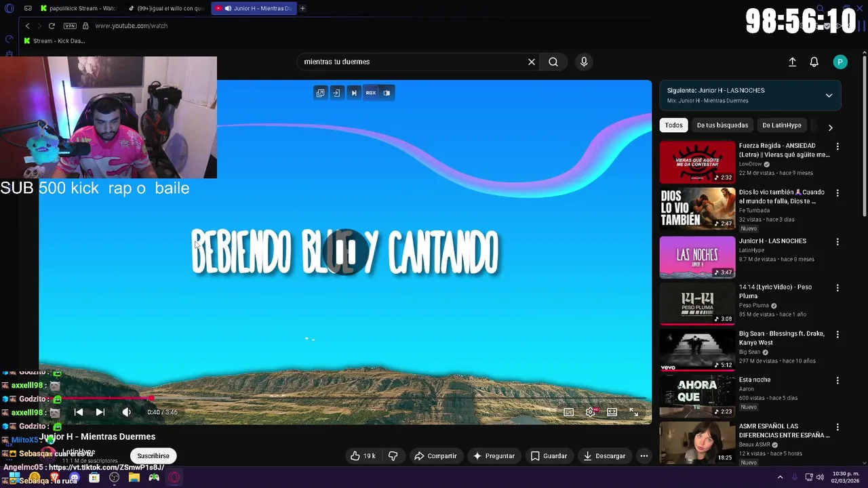Viewport: 868px width, 488px height.
Task: Open system volume from taskbar tray
Action: [820, 477]
